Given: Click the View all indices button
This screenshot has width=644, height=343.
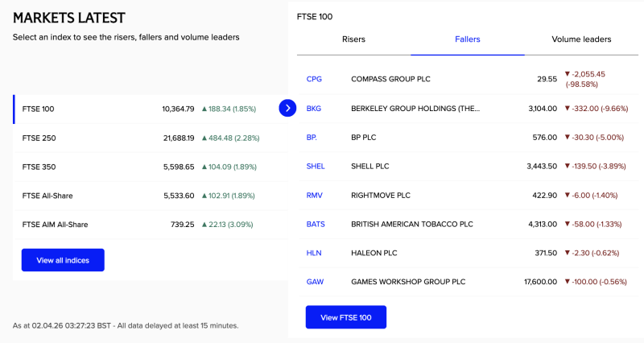Looking at the screenshot, I should (63, 260).
